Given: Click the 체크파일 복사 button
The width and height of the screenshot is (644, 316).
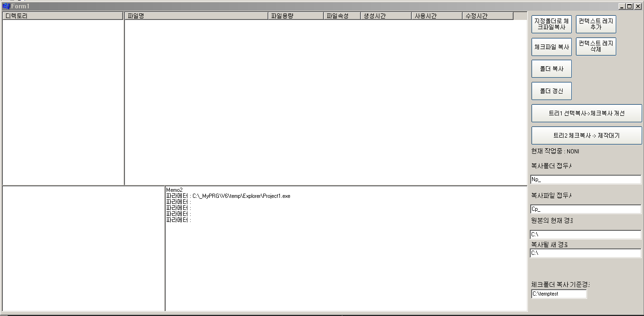Looking at the screenshot, I should 551,47.
